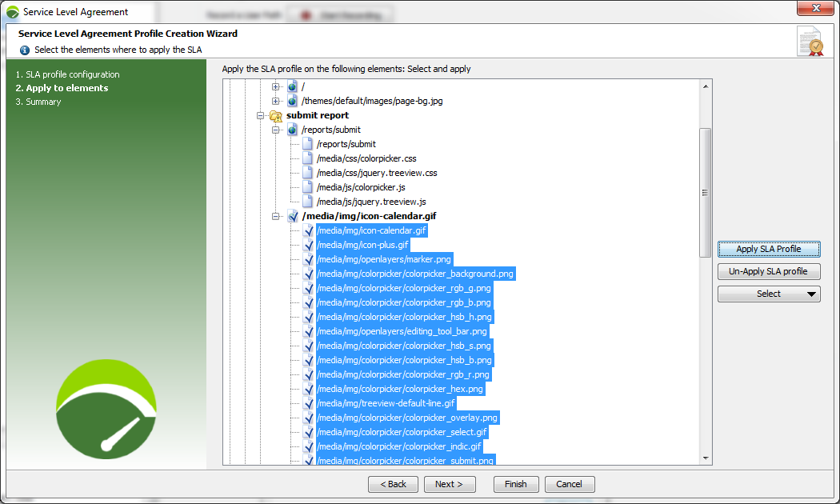
Task: Click the Service Level Agreement window title icon
Action: pos(12,12)
